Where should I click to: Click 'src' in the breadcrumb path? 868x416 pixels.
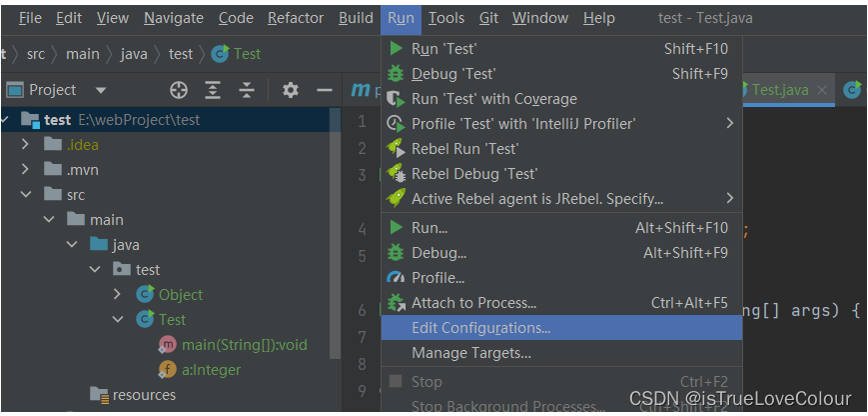[x=36, y=54]
